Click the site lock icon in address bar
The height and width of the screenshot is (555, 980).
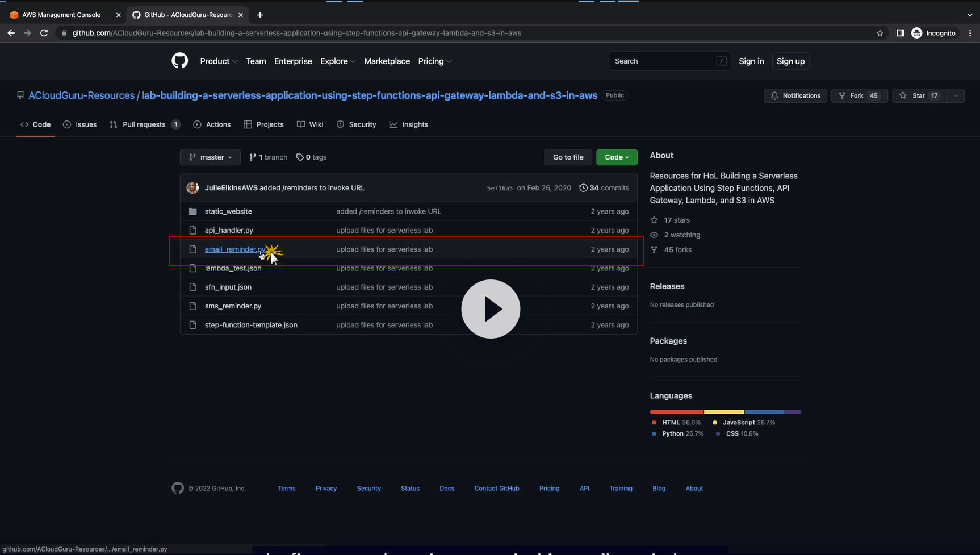pos(64,33)
